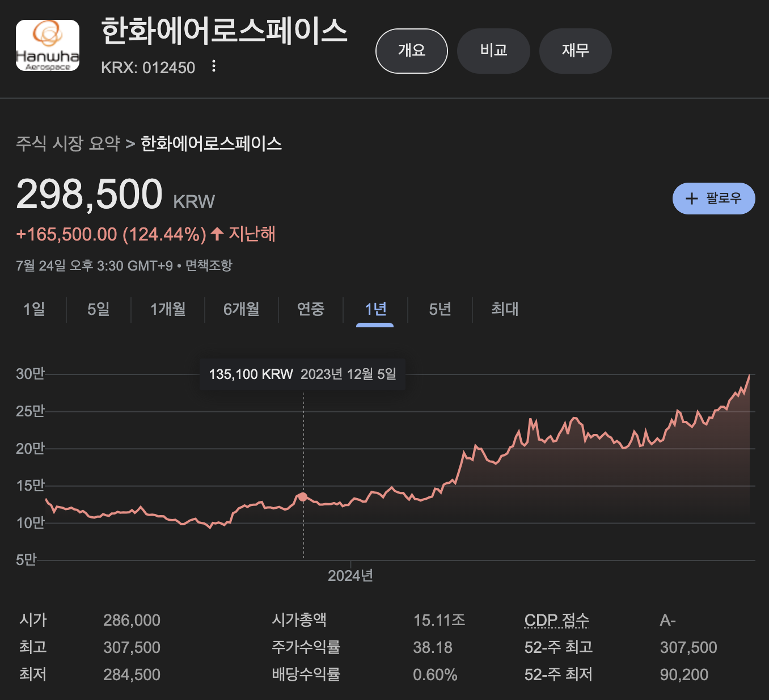Click the CDP 점수 label
The image size is (769, 700).
557,620
